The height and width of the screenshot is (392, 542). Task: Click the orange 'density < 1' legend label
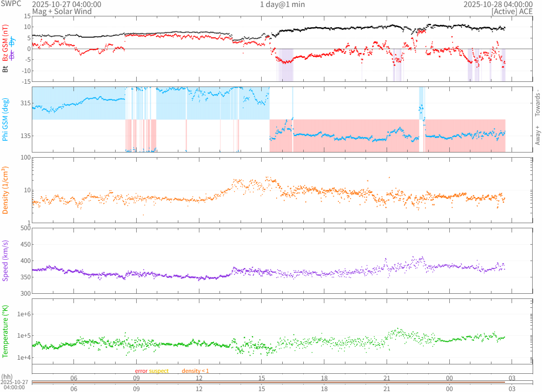195,371
